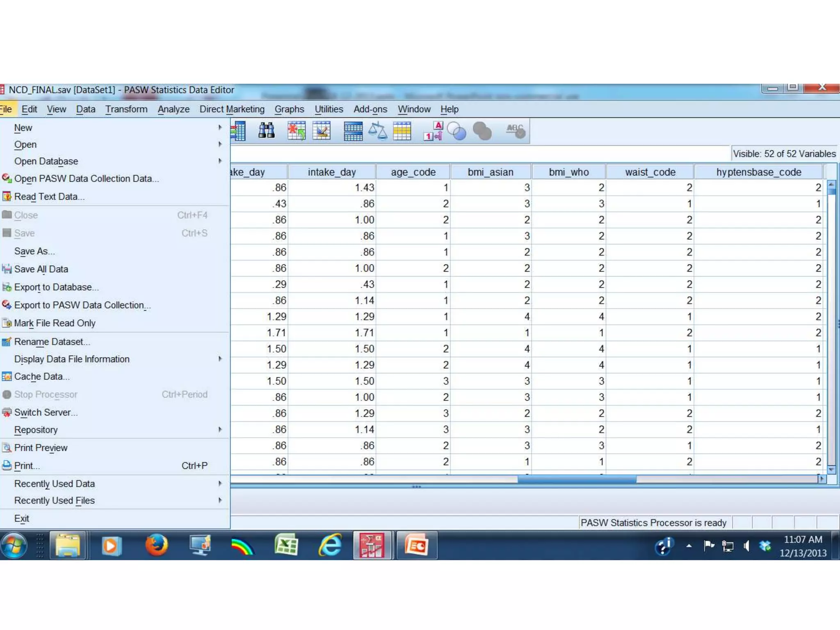Click the Insert Variable toolbar icon
840x630 pixels.
pos(321,131)
